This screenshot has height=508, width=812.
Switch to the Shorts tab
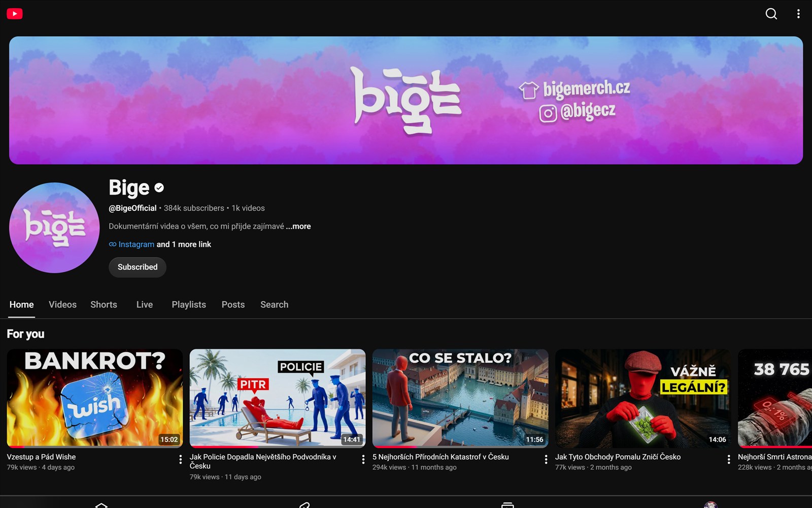tap(104, 305)
